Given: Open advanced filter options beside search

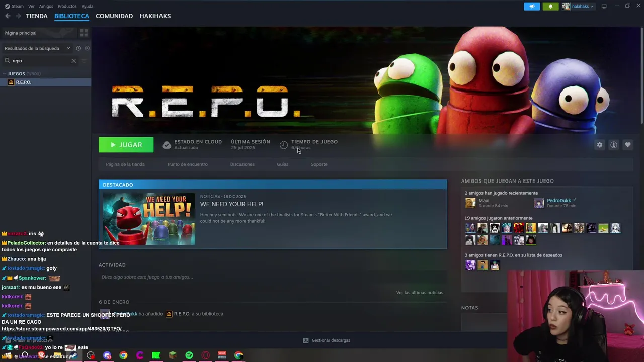Looking at the screenshot, I should tap(84, 61).
